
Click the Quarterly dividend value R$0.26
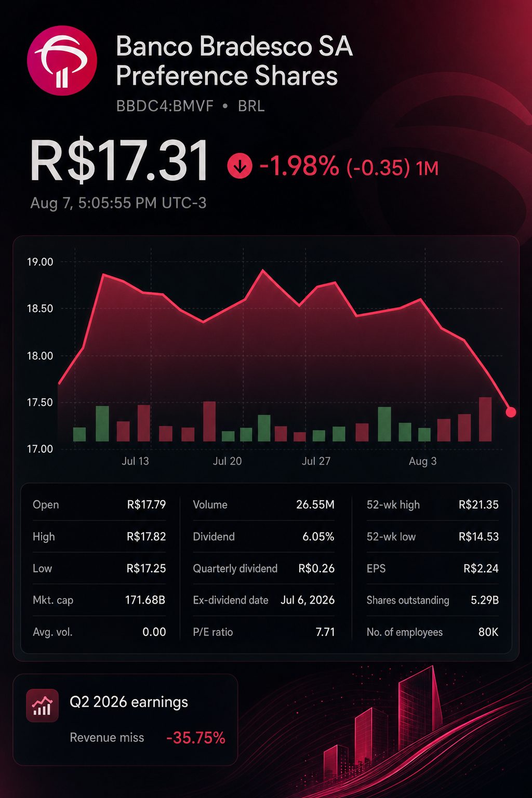pos(316,568)
